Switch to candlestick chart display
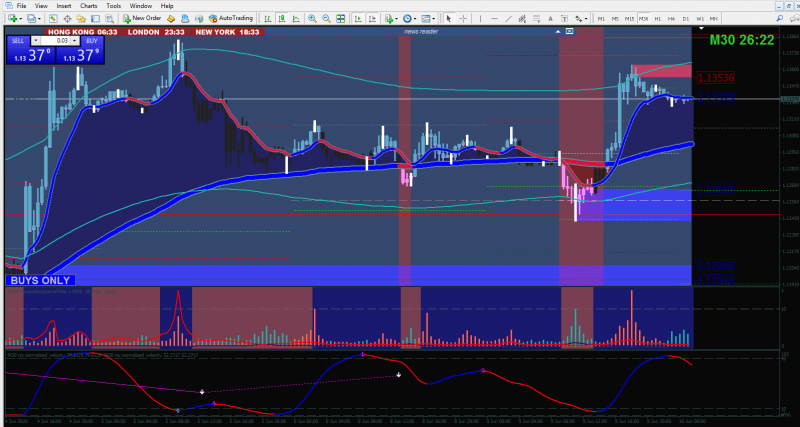 pyautogui.click(x=281, y=18)
